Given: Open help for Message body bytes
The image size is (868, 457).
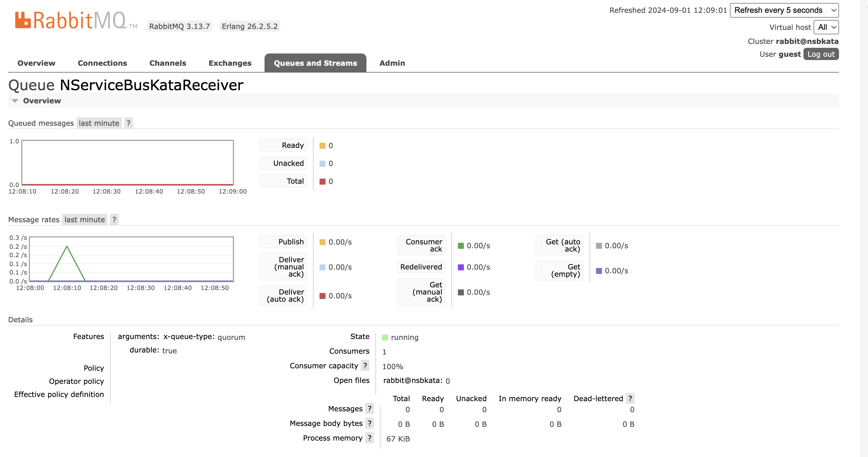Looking at the screenshot, I should pos(370,423).
